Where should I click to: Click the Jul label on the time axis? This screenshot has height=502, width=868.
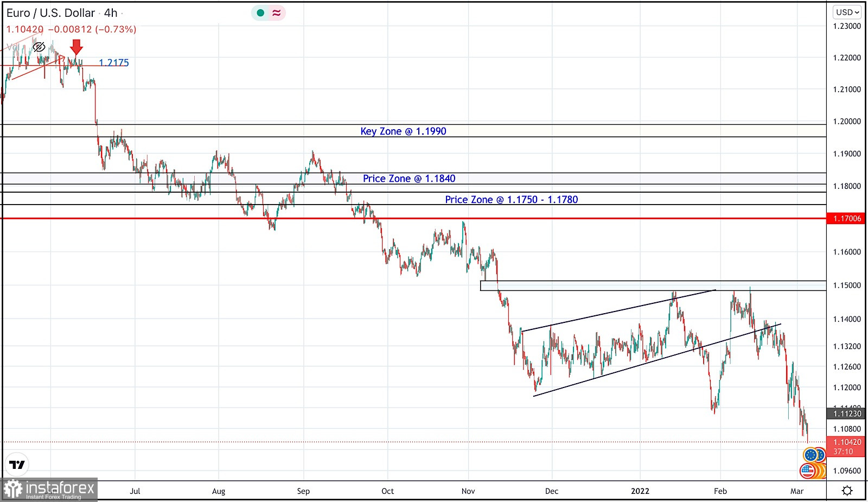pyautogui.click(x=135, y=491)
